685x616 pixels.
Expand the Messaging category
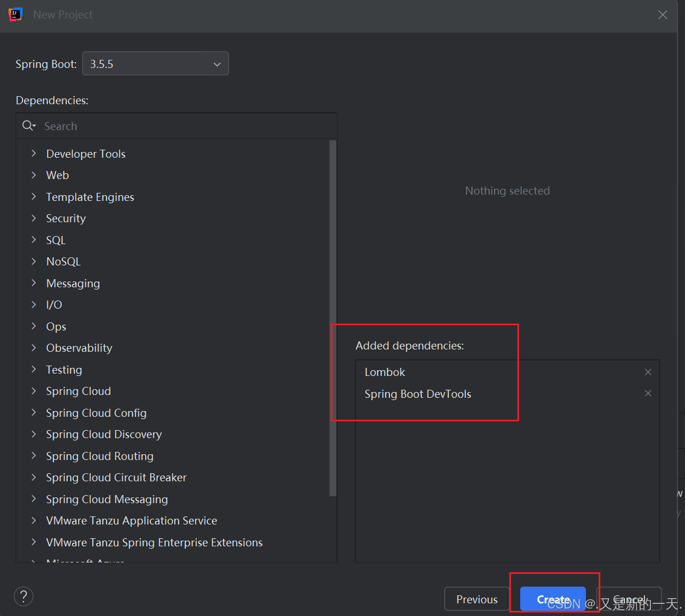33,283
